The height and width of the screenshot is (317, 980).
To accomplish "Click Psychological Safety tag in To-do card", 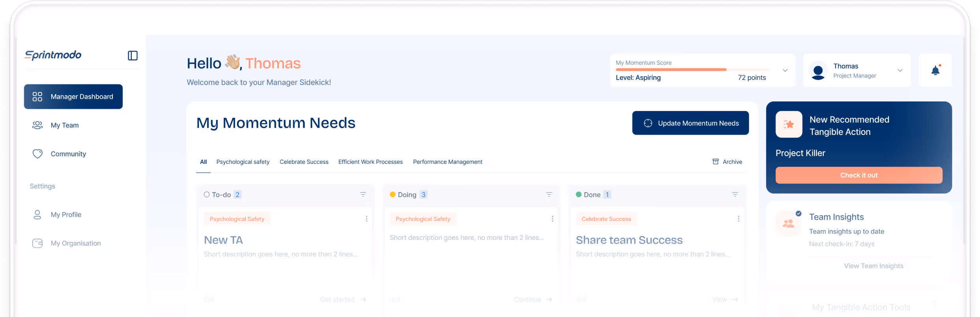I will tap(237, 219).
